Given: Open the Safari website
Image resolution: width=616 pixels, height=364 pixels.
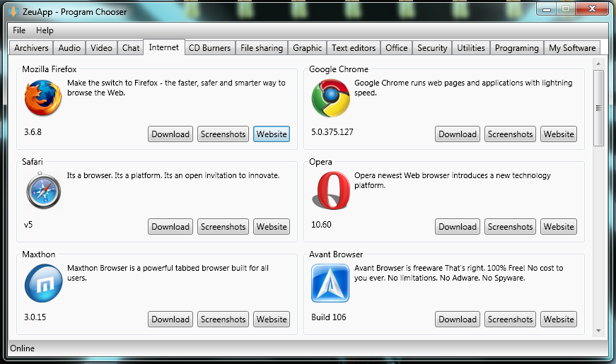Looking at the screenshot, I should (x=272, y=227).
